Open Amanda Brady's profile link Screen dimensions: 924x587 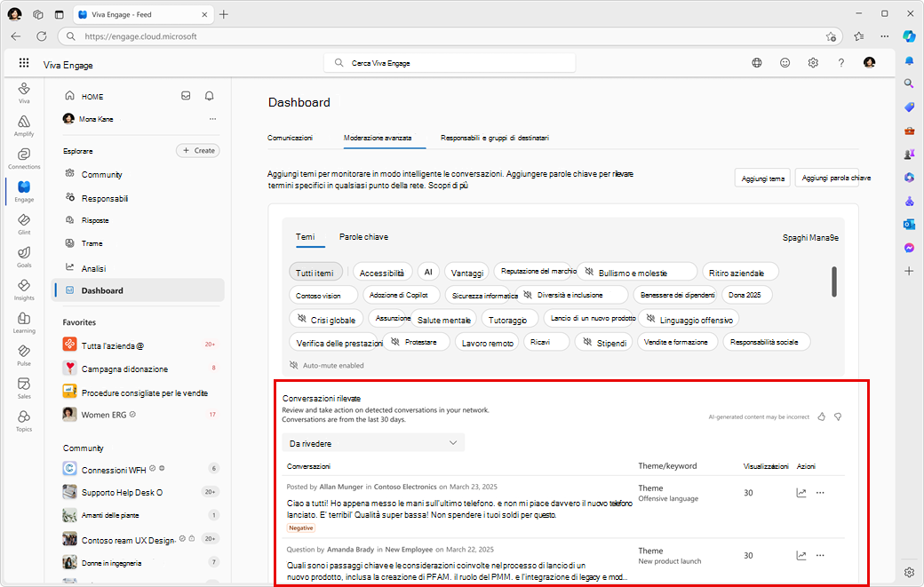[351, 550]
